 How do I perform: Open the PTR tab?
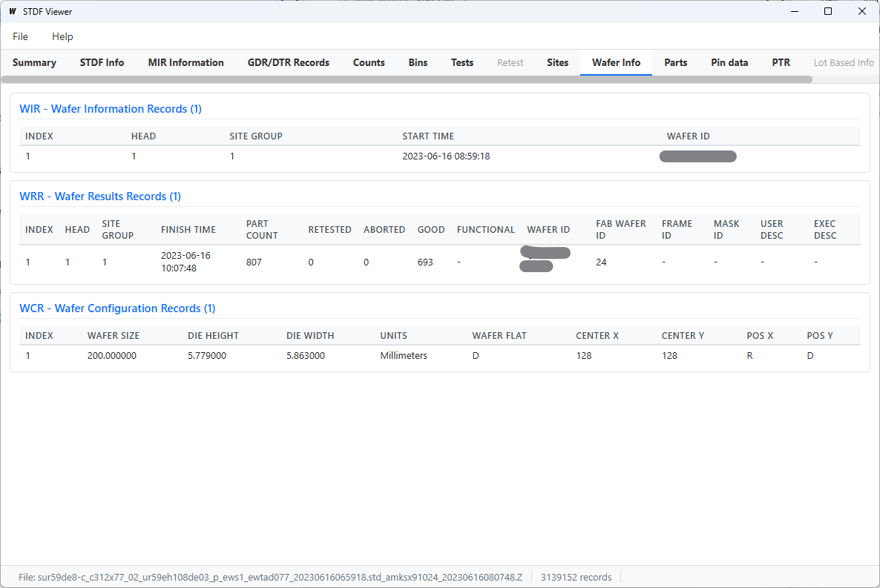point(781,63)
